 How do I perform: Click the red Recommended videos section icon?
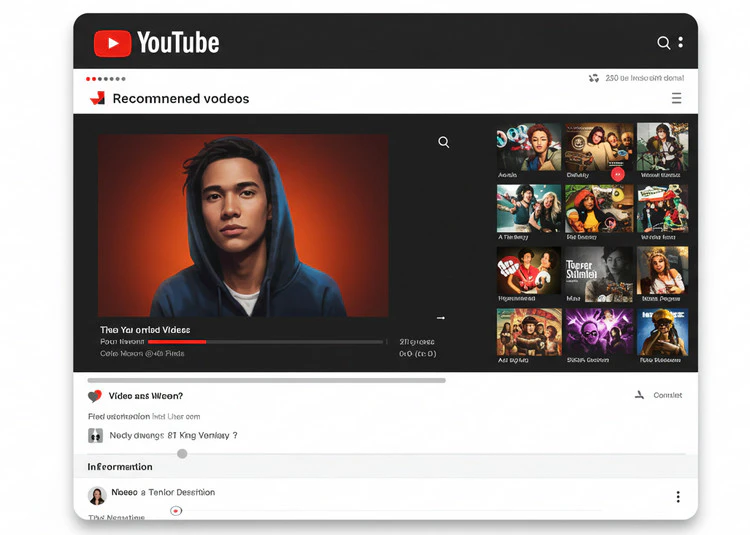(97, 98)
